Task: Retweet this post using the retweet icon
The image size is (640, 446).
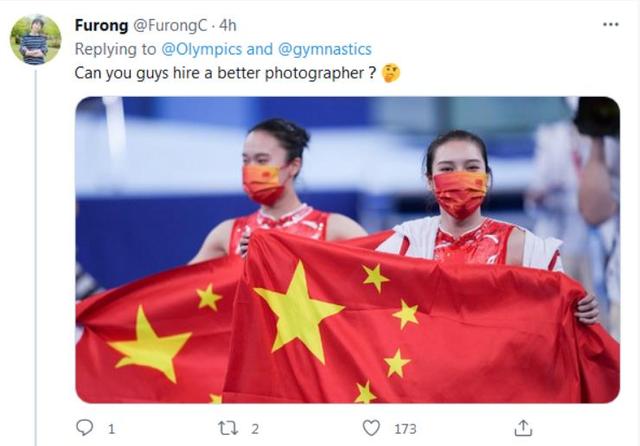Action: [228, 428]
